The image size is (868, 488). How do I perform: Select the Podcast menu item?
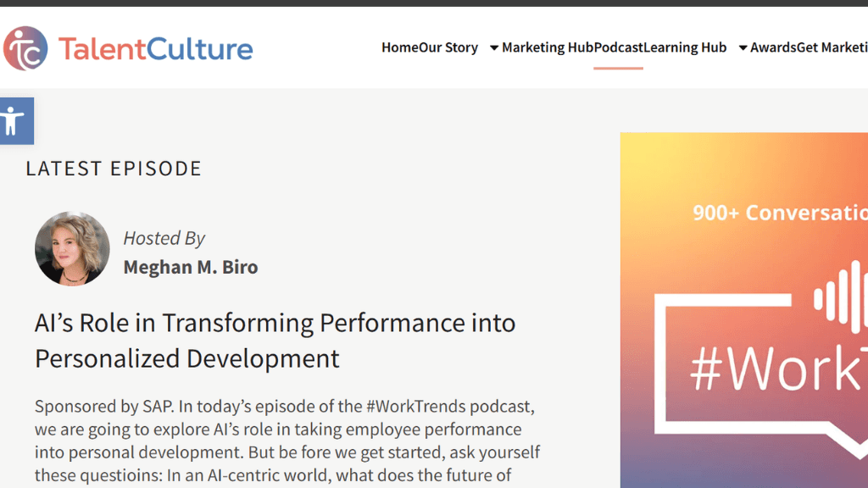618,47
